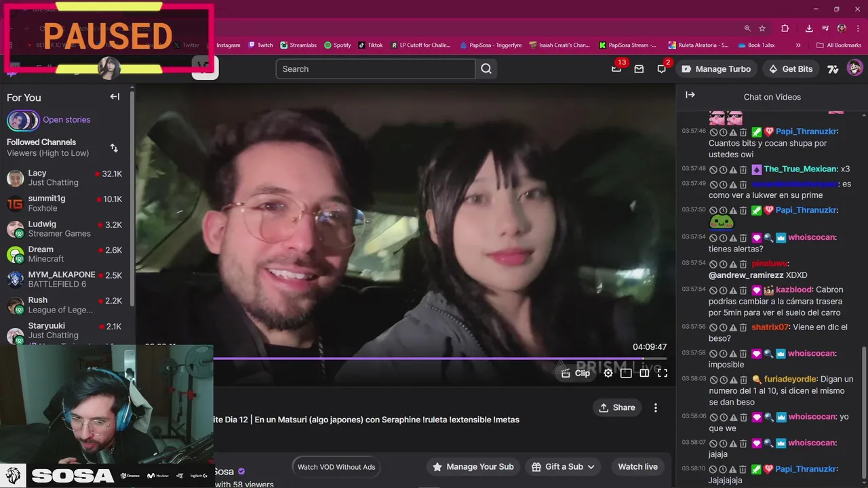Viewport: 868px width, 488px height.
Task: Open Chrome extensions puzzle icon
Action: tap(785, 28)
